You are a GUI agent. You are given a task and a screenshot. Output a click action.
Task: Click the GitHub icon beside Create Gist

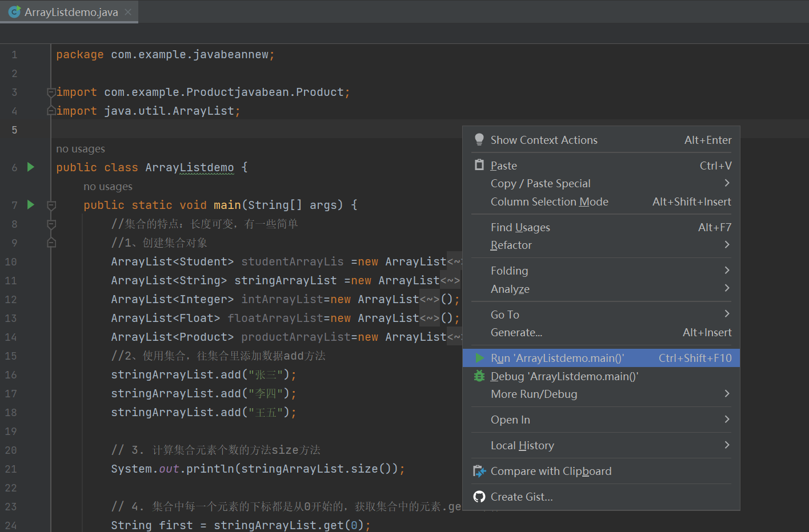pyautogui.click(x=479, y=497)
